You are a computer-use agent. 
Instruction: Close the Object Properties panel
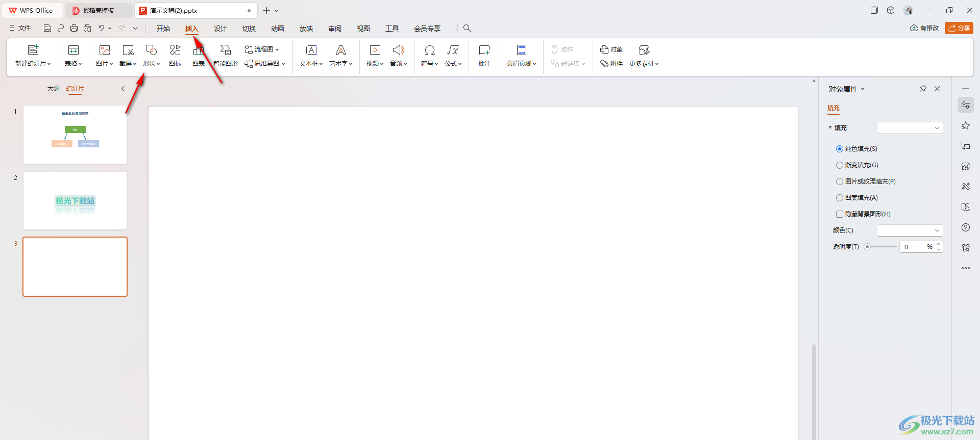[937, 89]
